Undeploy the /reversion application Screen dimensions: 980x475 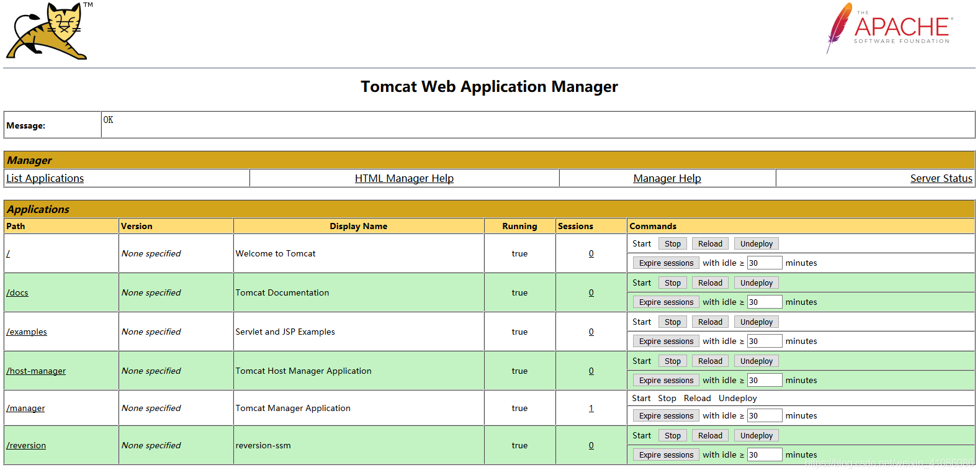(x=757, y=436)
